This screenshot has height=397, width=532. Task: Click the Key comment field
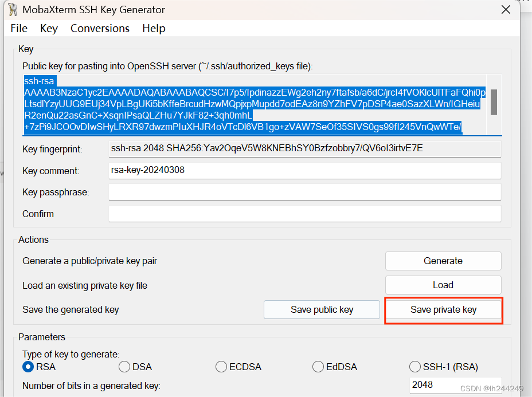(x=304, y=171)
